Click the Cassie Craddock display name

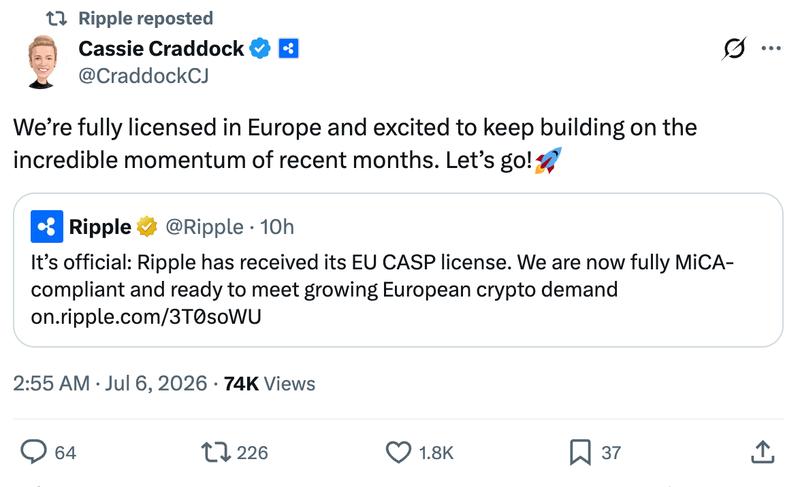pyautogui.click(x=161, y=48)
